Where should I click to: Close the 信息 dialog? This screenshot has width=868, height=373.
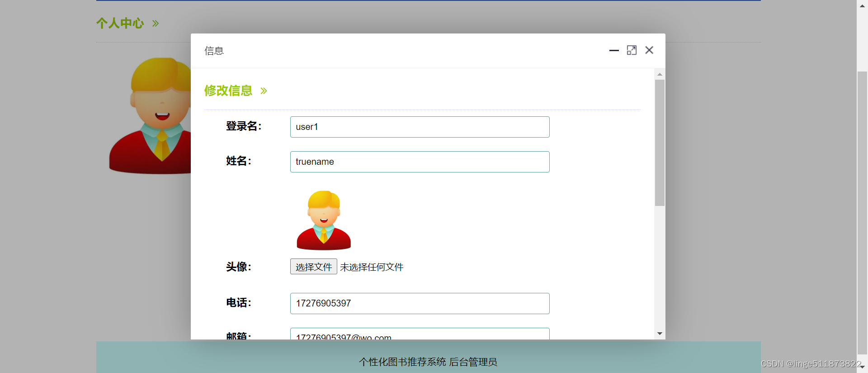649,50
